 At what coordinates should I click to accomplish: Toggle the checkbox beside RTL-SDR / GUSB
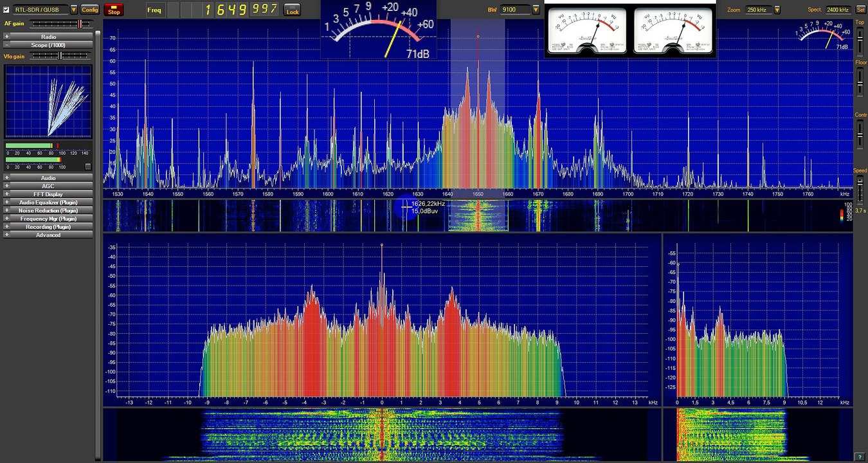pyautogui.click(x=7, y=10)
